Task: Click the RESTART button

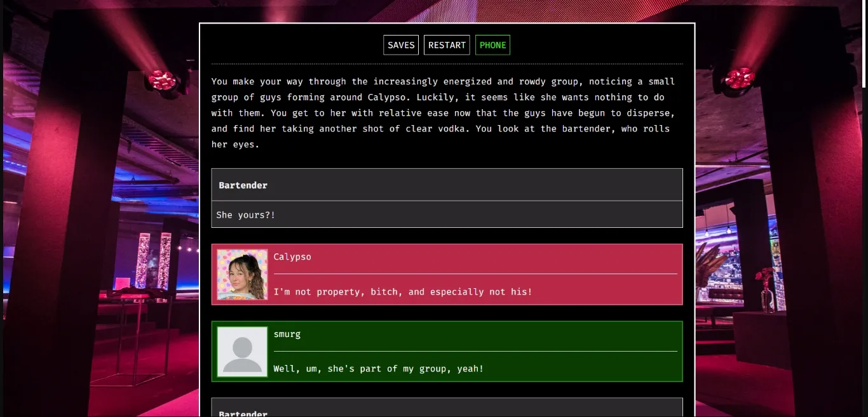Action: point(447,45)
